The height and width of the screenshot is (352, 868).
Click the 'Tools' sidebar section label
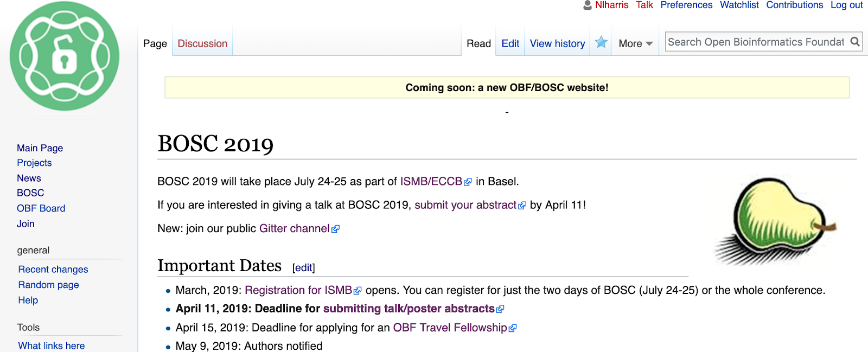click(x=28, y=328)
